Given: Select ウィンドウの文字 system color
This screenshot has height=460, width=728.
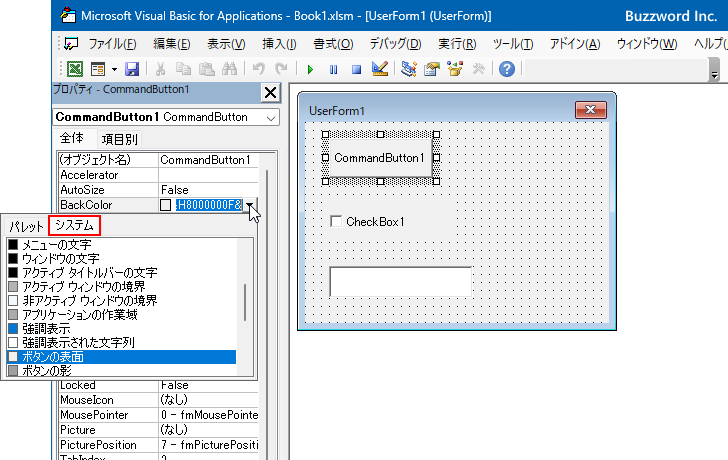Looking at the screenshot, I should (x=122, y=259).
